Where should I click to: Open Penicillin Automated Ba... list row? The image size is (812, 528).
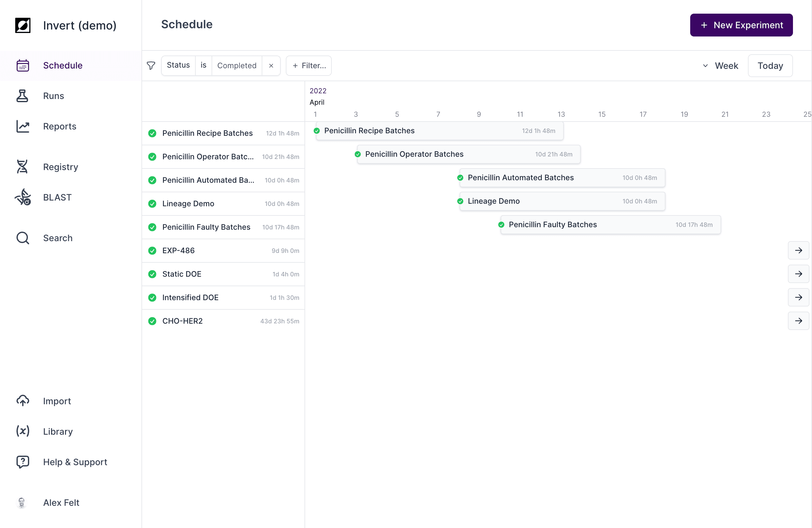(223, 180)
